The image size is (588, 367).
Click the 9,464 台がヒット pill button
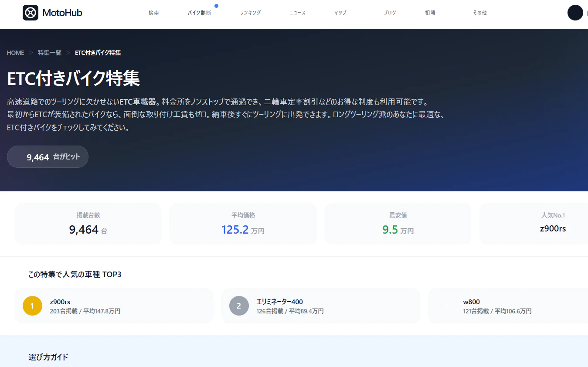pos(48,157)
